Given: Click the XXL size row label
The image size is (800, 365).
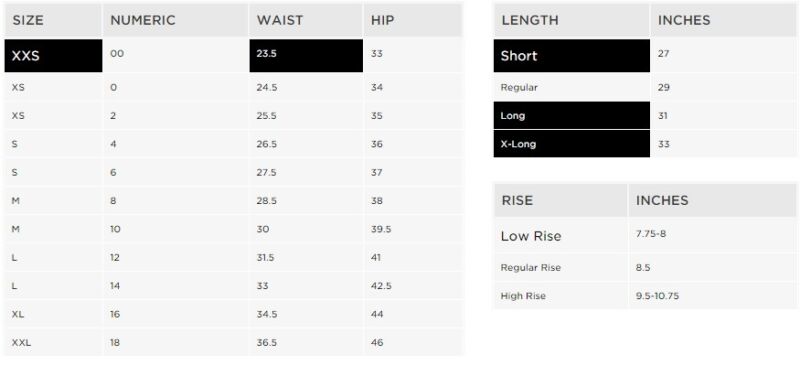Looking at the screenshot, I should (x=21, y=343).
